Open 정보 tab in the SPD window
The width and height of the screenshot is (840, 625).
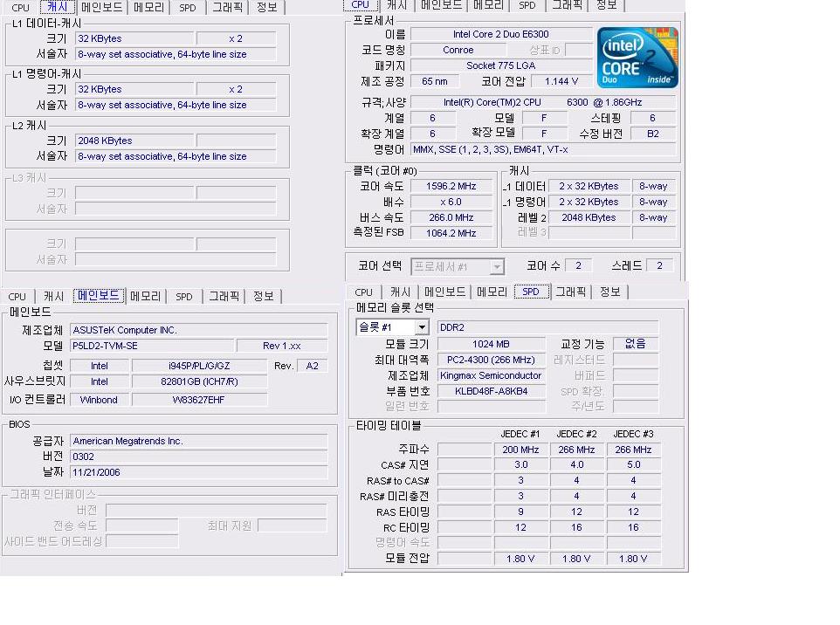pos(609,292)
